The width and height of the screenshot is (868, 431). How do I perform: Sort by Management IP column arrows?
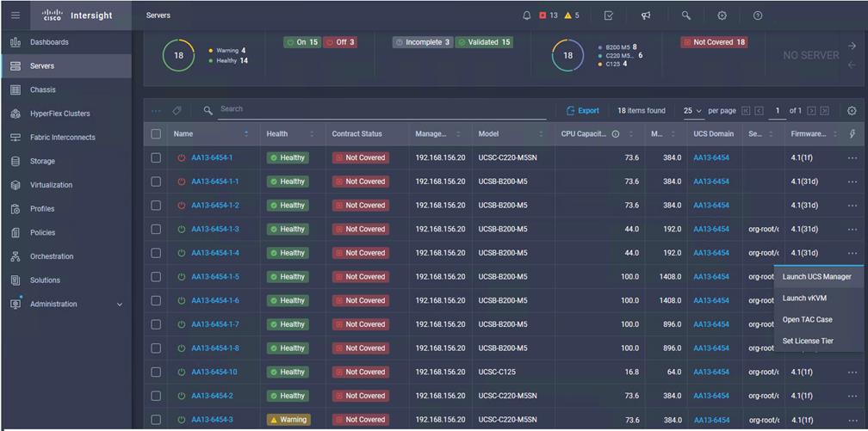pos(458,134)
